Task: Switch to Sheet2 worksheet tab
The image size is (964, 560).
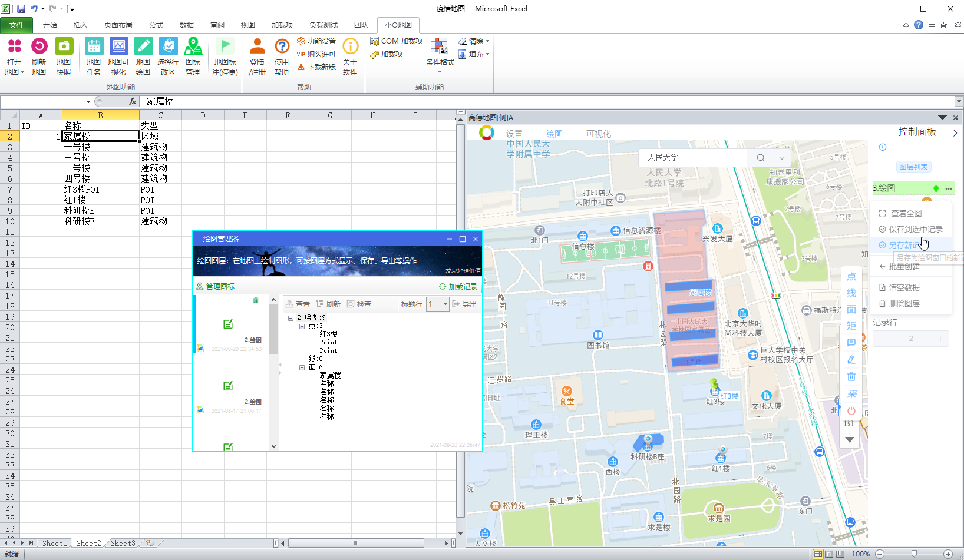Action: point(89,543)
